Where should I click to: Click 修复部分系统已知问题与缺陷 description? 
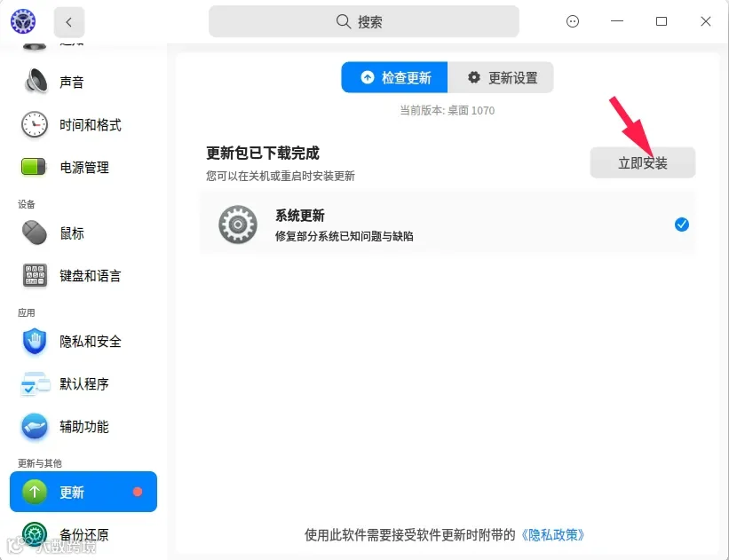tap(344, 236)
